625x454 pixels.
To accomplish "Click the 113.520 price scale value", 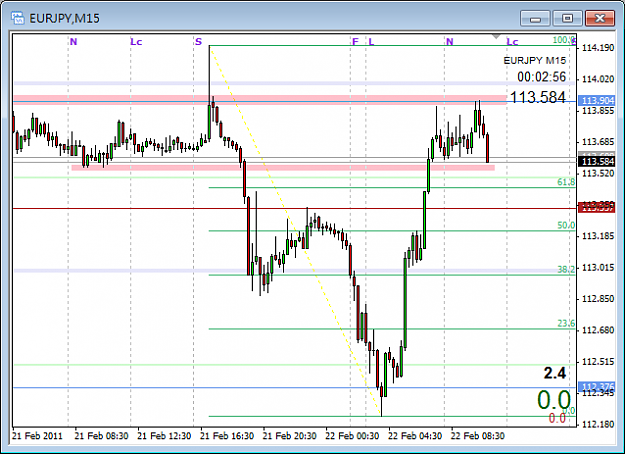I will pyautogui.click(x=598, y=173).
